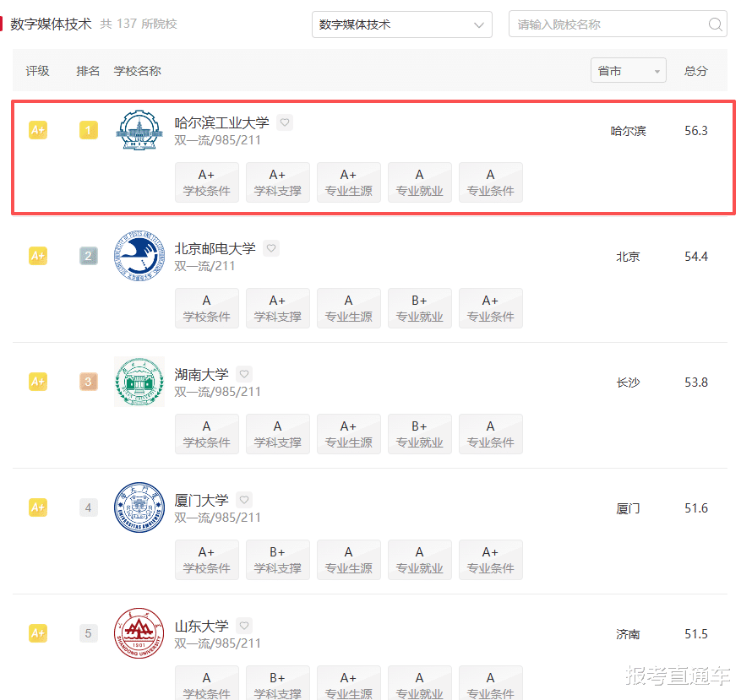Viewport: 741px width, 700px height.
Task: Click the 学校名称 column header
Action: [138, 71]
